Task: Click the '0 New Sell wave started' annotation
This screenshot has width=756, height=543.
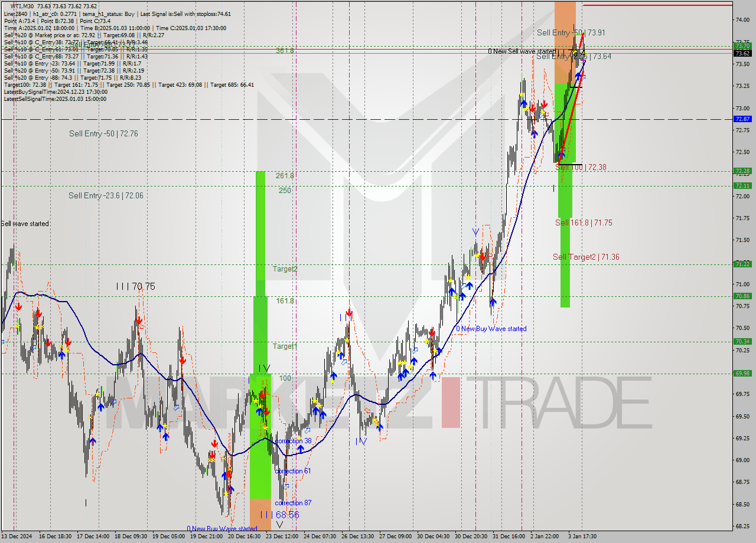Action: (522, 52)
